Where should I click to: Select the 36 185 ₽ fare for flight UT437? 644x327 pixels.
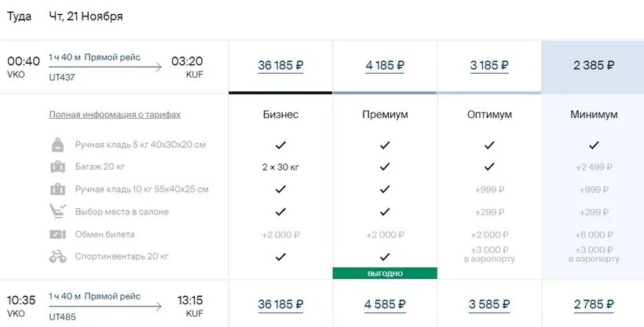point(280,66)
